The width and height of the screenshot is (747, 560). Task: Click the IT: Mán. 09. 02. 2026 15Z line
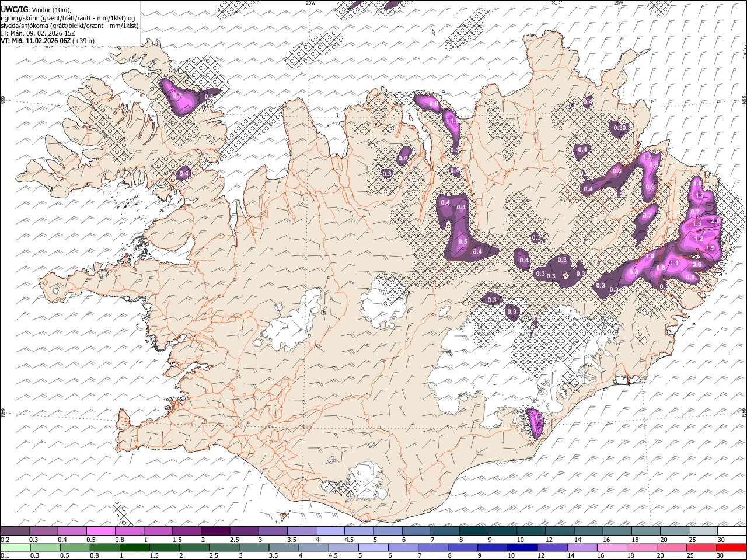(x=38, y=33)
